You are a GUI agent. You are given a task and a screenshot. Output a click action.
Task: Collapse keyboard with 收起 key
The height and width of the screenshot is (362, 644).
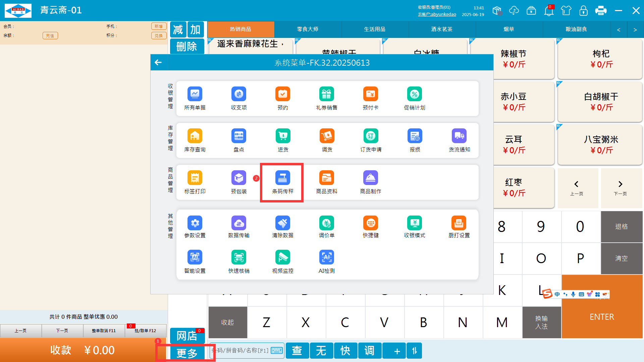[x=227, y=322]
